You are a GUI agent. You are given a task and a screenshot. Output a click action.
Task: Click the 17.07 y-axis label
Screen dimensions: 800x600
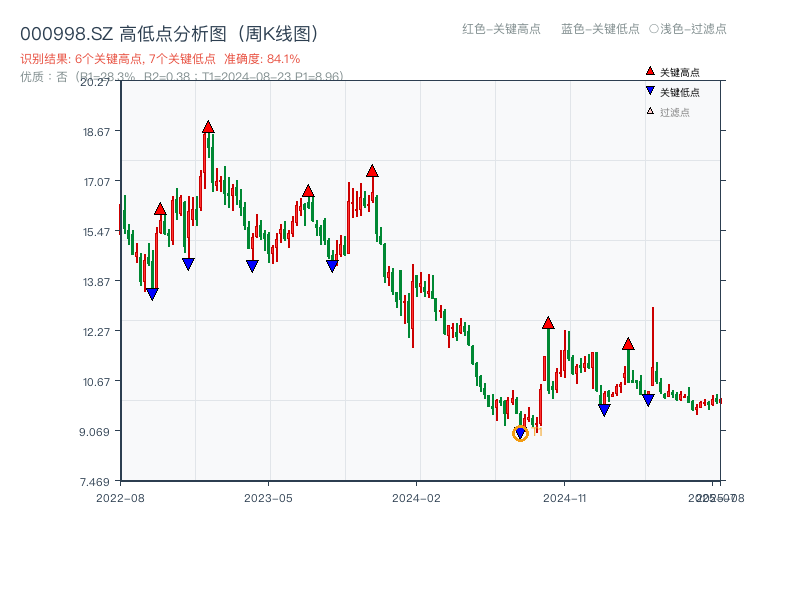point(96,182)
